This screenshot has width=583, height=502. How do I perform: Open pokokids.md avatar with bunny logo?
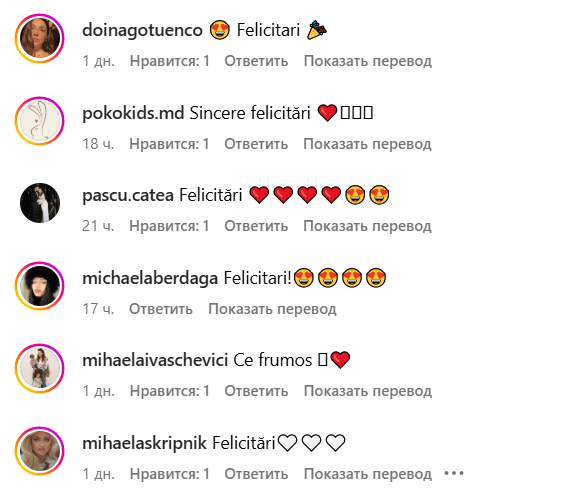40,121
